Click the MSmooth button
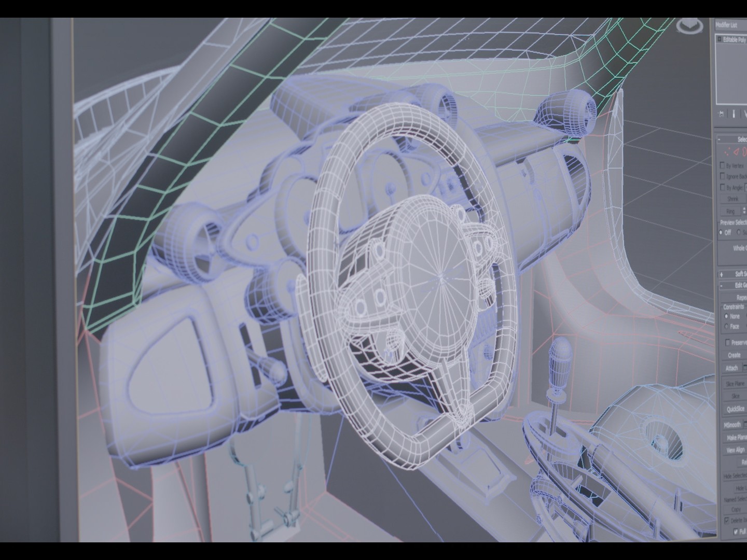 click(731, 425)
